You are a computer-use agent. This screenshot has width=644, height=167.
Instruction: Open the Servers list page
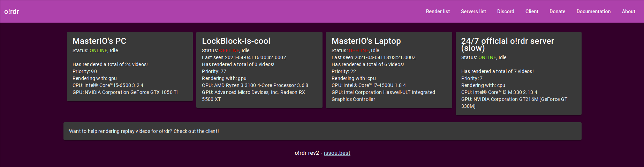[x=473, y=11]
